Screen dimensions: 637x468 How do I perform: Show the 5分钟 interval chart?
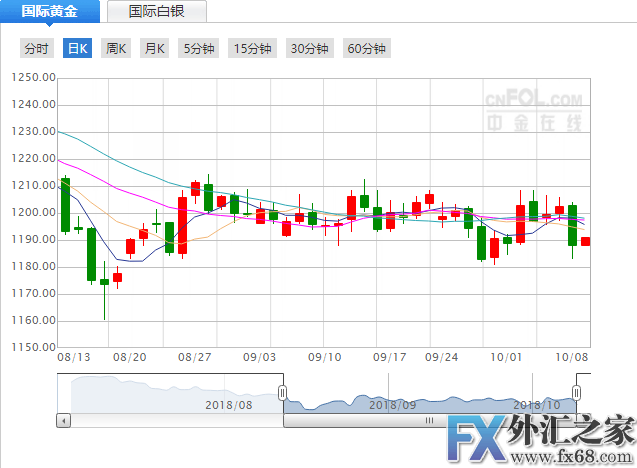point(197,48)
